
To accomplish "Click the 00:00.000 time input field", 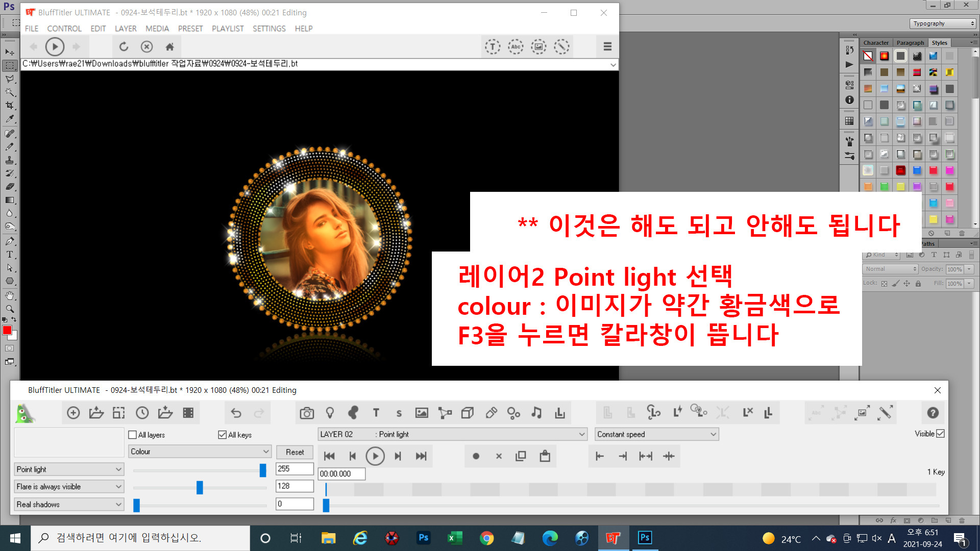I will tap(341, 474).
